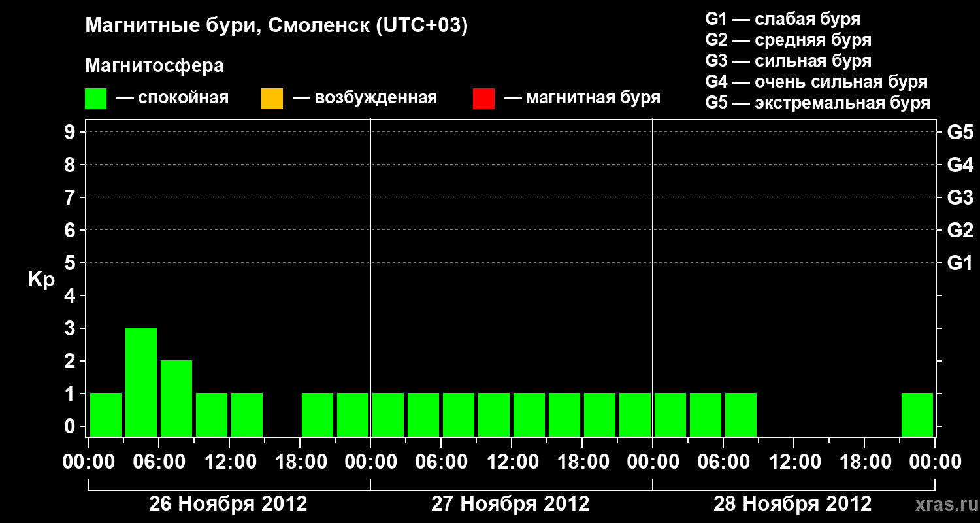Click the 'G5' label on the right axis

coord(960,132)
